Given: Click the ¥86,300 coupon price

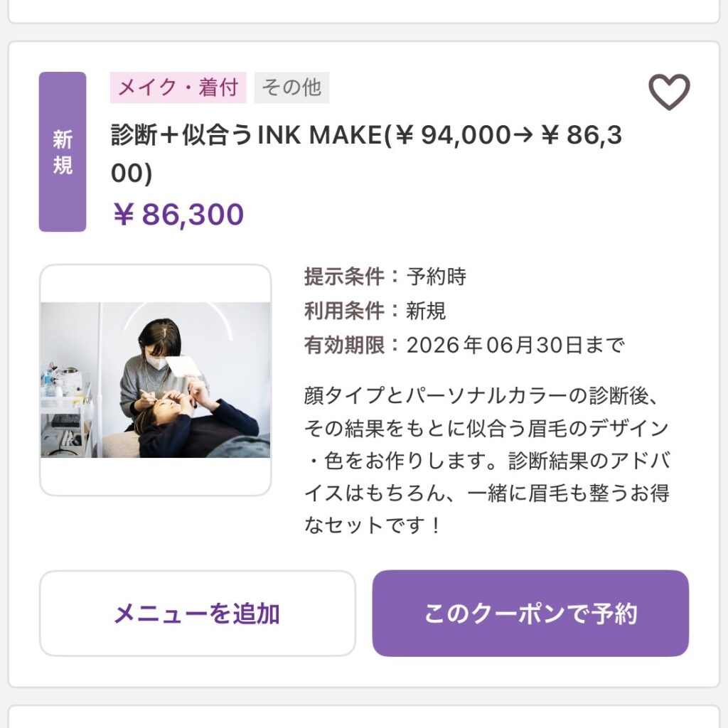Looking at the screenshot, I should 178,215.
